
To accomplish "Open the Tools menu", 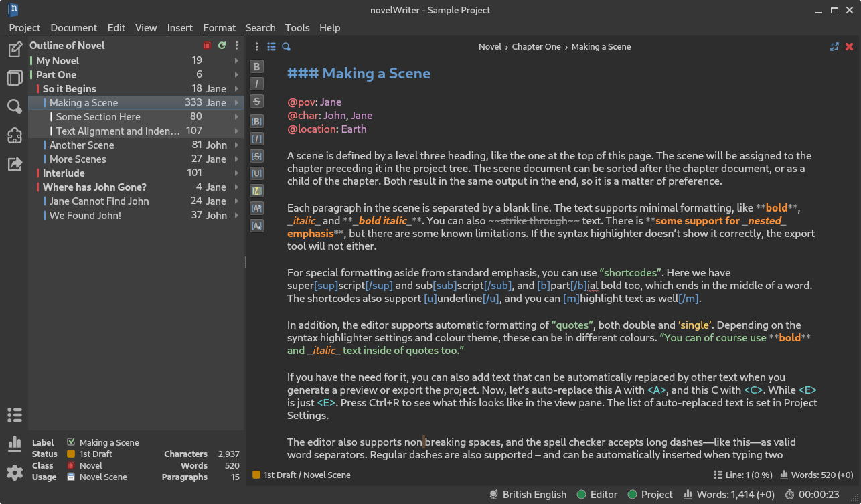I will 297,27.
